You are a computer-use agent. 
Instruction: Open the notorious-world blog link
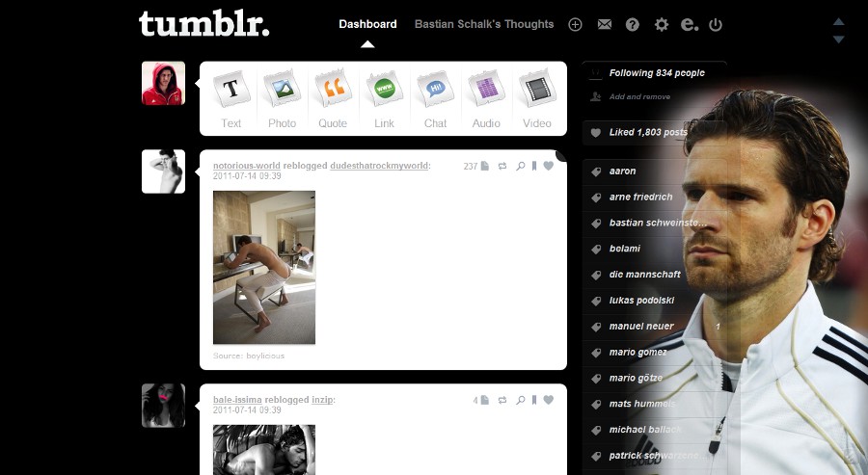click(246, 166)
